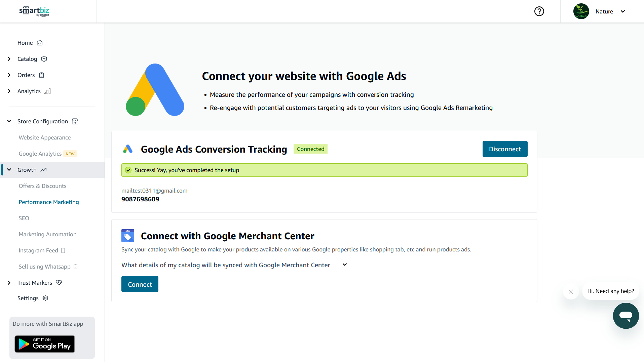Open the chat support bubble icon

click(x=626, y=316)
